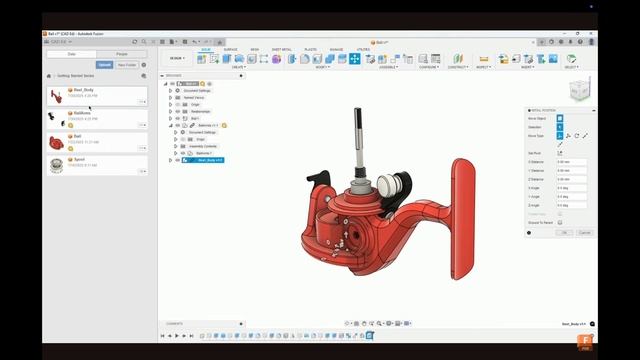Click the Save icon in the top bar
Screen dimensions: 640x360
point(185,42)
